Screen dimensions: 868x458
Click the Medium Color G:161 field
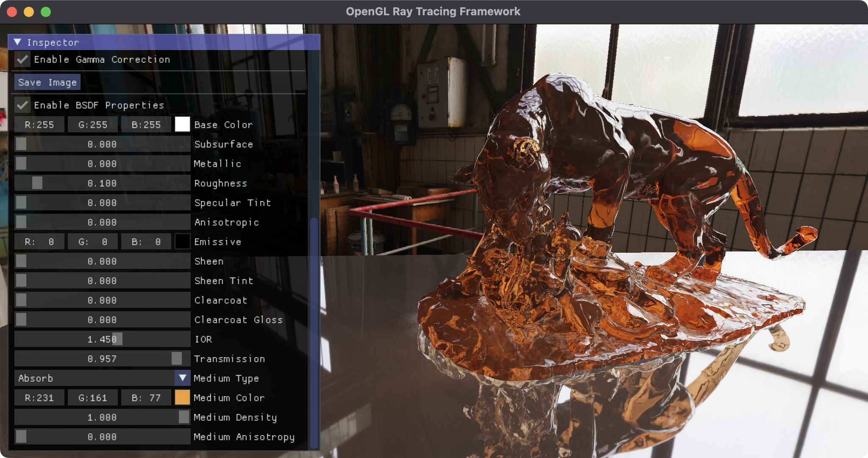(93, 398)
